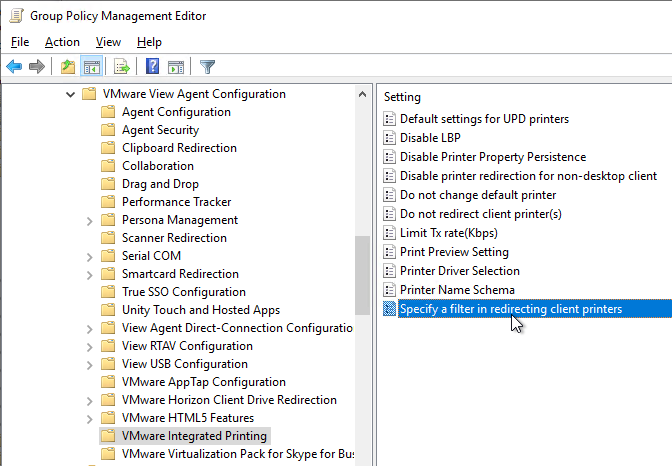Collapse the VMware View Agent Configuration node

(70, 94)
